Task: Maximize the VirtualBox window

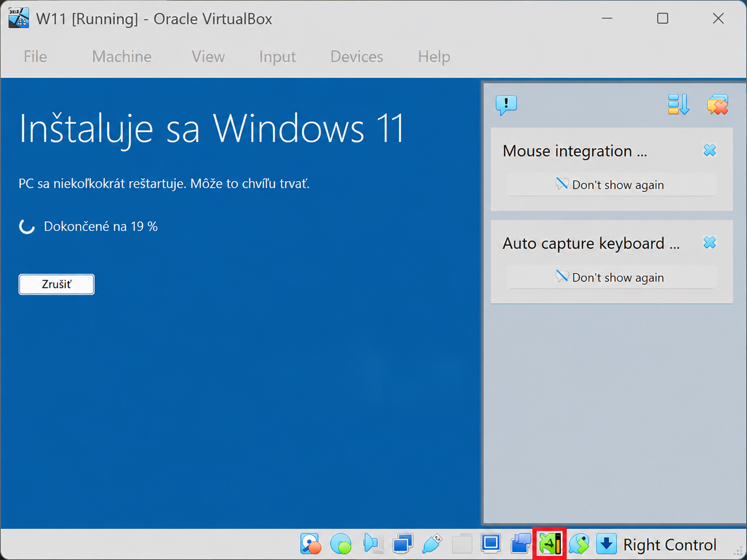Action: 662,19
